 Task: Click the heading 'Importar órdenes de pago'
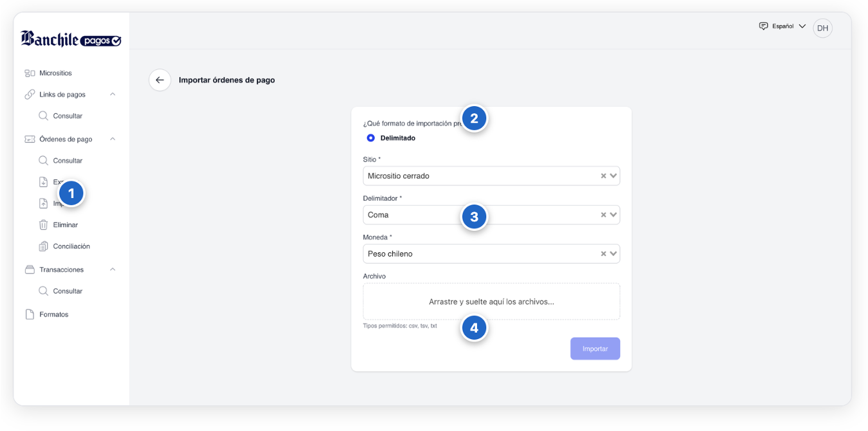227,80
